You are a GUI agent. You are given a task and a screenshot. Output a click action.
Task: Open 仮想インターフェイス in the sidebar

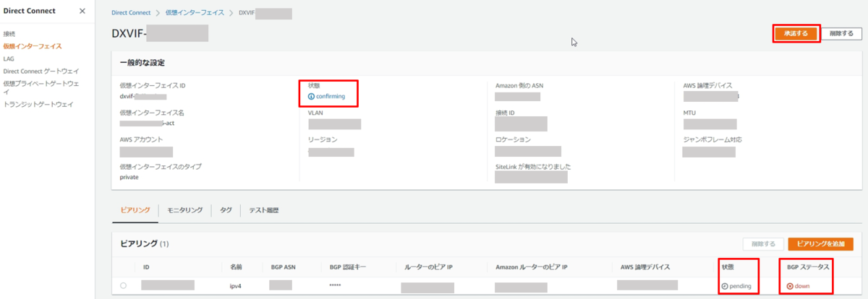point(33,46)
